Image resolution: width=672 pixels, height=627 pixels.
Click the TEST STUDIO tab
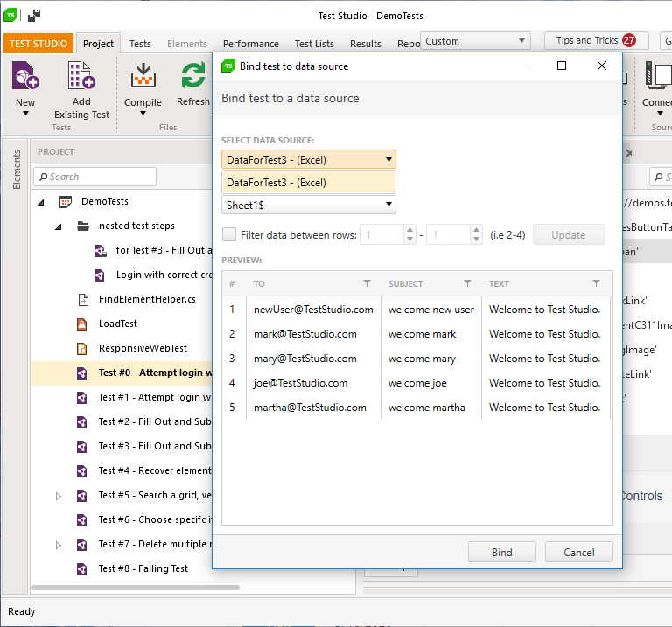(38, 44)
